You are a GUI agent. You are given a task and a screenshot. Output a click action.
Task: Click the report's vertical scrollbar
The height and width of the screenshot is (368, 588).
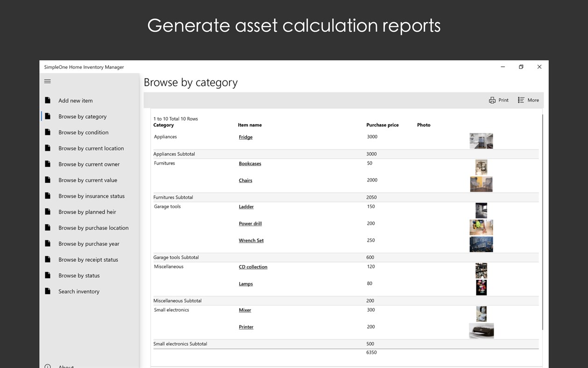pyautogui.click(x=542, y=220)
